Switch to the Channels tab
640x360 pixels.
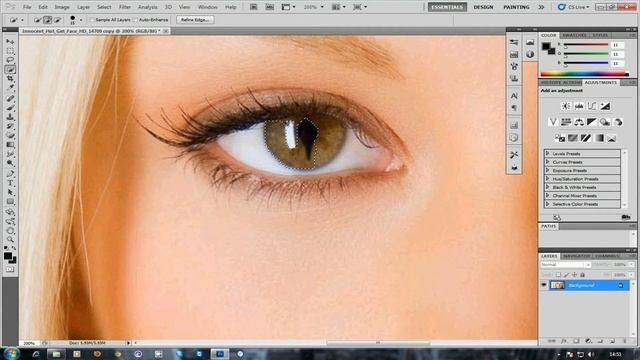click(x=607, y=256)
